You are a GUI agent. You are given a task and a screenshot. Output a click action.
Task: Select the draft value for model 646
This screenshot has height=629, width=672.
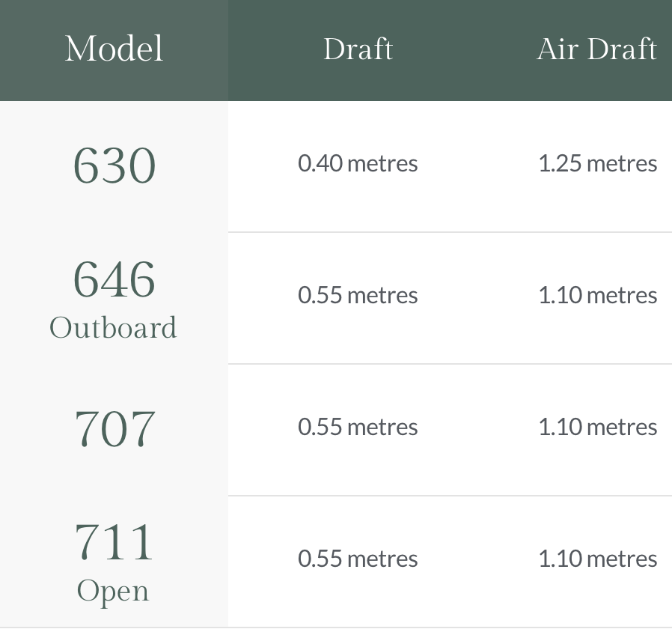tap(358, 296)
